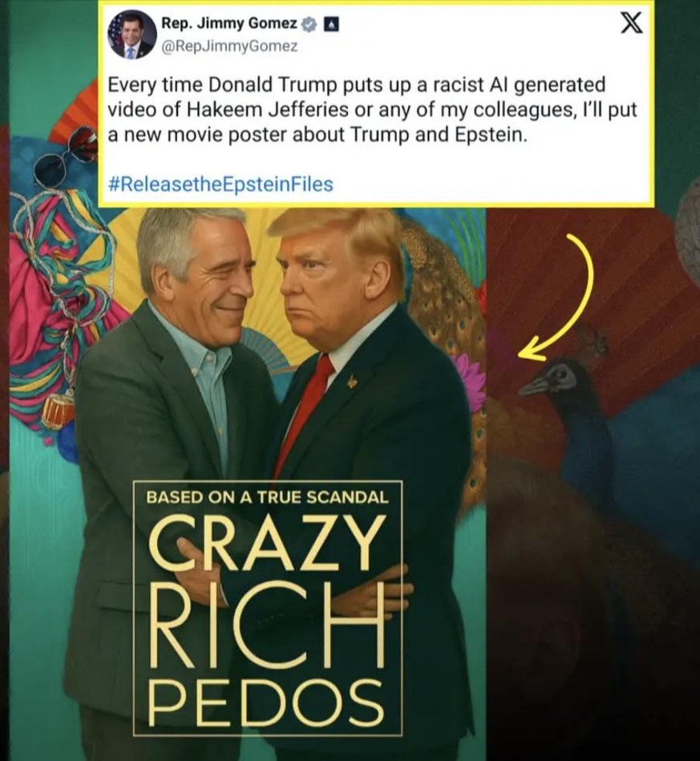Click the affiliation badge beside the verified checkmark
The width and height of the screenshot is (700, 761).
click(331, 24)
